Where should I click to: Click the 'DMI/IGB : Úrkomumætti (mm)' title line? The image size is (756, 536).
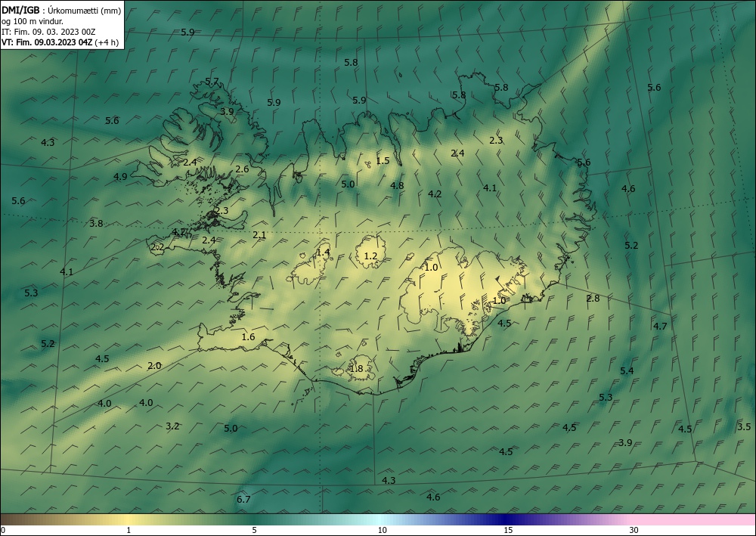[61, 11]
